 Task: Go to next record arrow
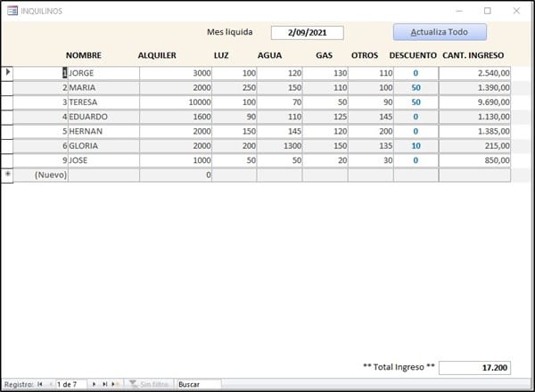95,384
